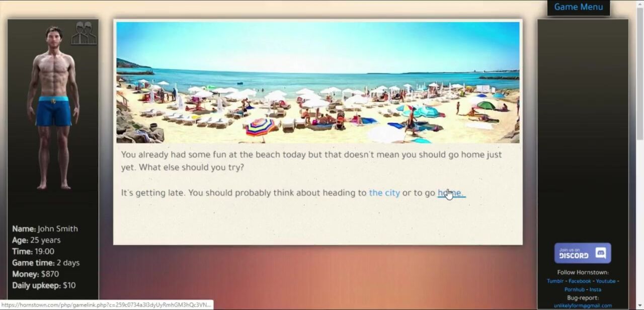
Task: Click the two-person contacts icon
Action: click(x=84, y=33)
